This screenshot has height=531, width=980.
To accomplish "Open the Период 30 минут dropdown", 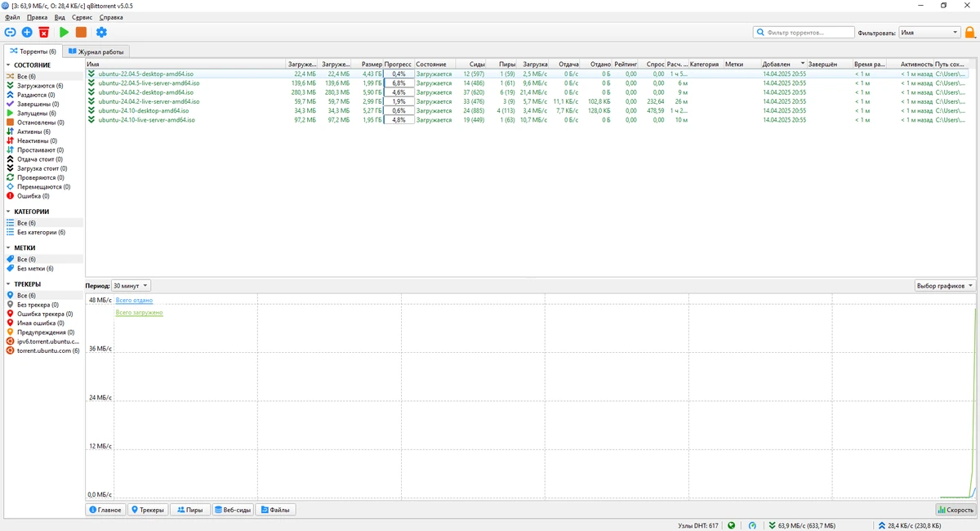I will coord(131,286).
